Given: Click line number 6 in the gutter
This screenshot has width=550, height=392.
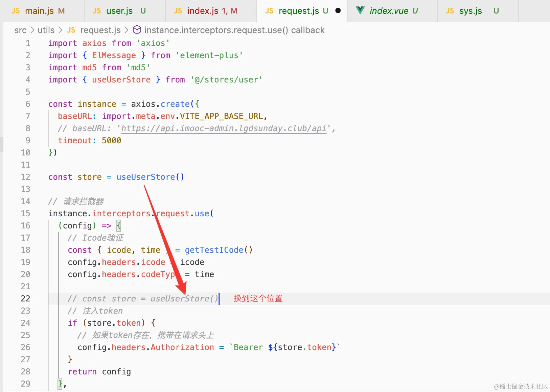Looking at the screenshot, I should tap(28, 104).
